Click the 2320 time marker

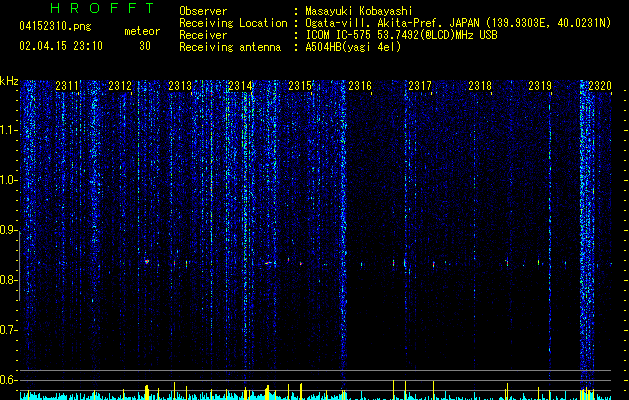pos(600,86)
